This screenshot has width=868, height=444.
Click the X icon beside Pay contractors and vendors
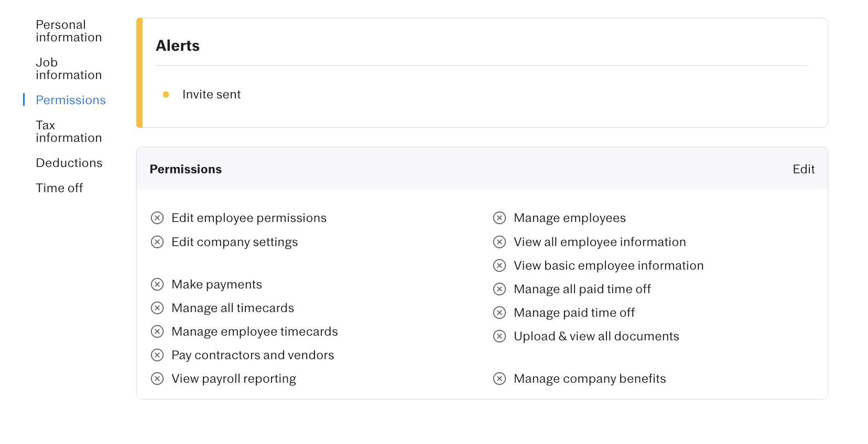click(x=157, y=355)
